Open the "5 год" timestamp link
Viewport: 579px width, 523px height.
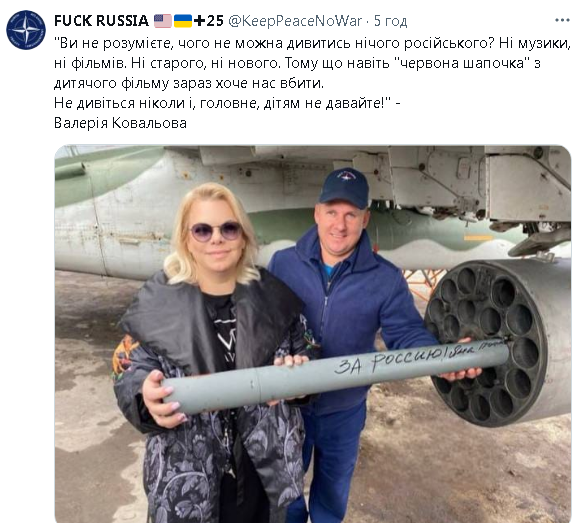391,21
